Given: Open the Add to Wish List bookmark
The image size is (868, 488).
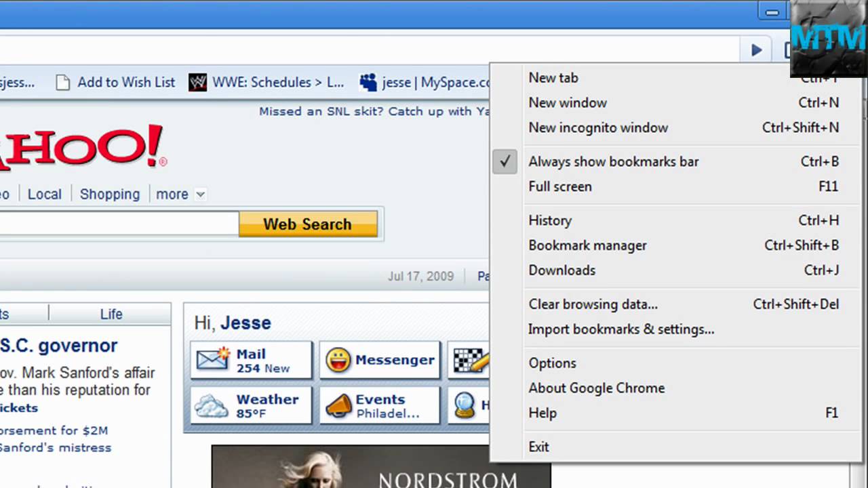Looking at the screenshot, I should [115, 83].
